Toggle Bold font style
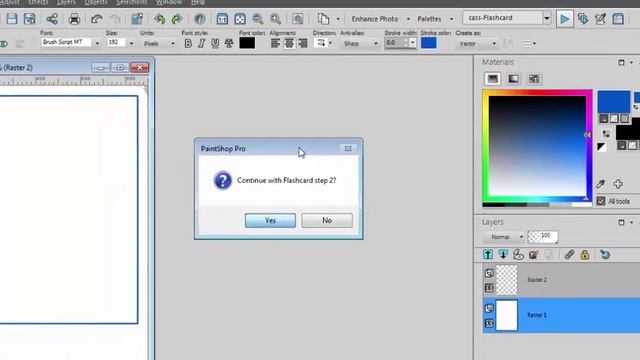Screen dimensions: 640x360 pyautogui.click(x=188, y=43)
